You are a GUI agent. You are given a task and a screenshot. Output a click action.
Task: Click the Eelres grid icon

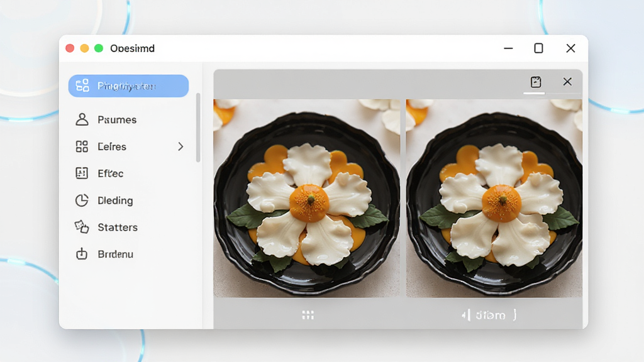coord(82,146)
